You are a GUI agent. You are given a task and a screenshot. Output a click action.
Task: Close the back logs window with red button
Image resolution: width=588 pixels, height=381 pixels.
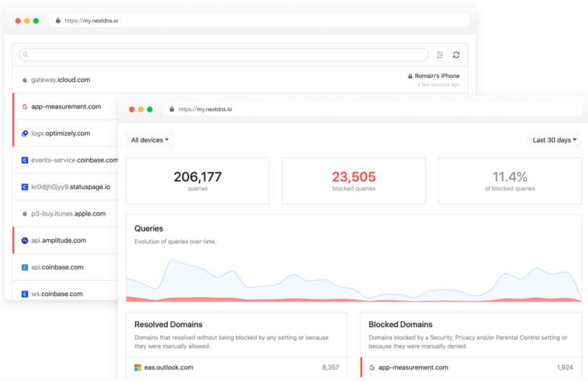click(x=18, y=20)
